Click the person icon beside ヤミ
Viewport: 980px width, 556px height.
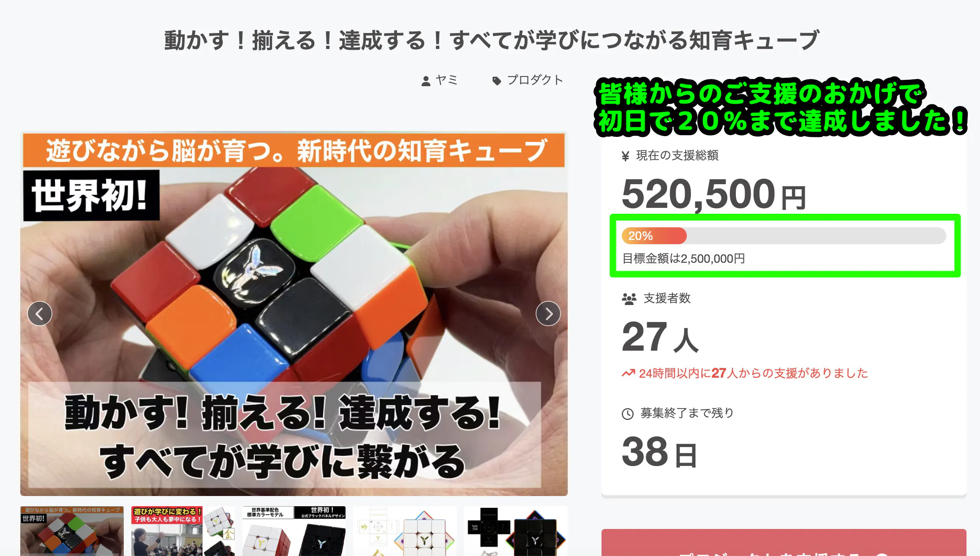pos(426,81)
